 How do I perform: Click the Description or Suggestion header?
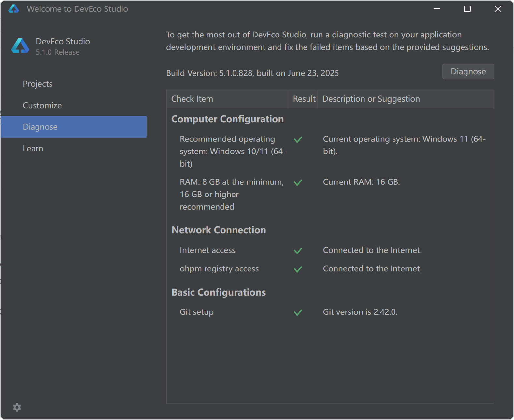[x=406, y=99]
